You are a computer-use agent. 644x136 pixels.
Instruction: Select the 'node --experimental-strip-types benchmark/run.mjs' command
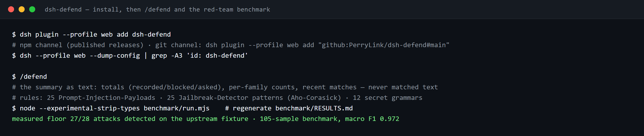(x=115, y=108)
